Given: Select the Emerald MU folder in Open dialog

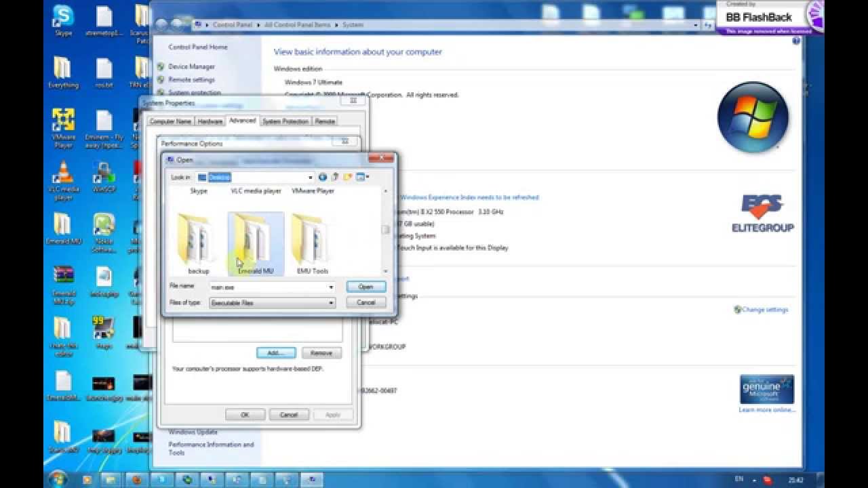Looking at the screenshot, I should (x=256, y=244).
